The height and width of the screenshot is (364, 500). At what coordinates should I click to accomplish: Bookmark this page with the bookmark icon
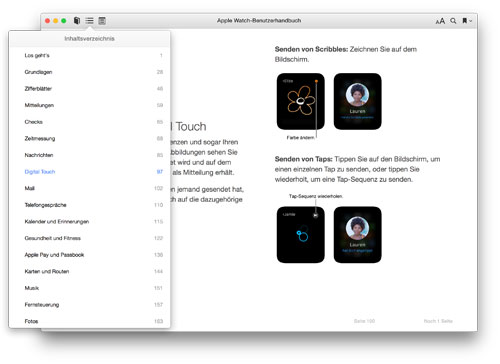click(464, 21)
